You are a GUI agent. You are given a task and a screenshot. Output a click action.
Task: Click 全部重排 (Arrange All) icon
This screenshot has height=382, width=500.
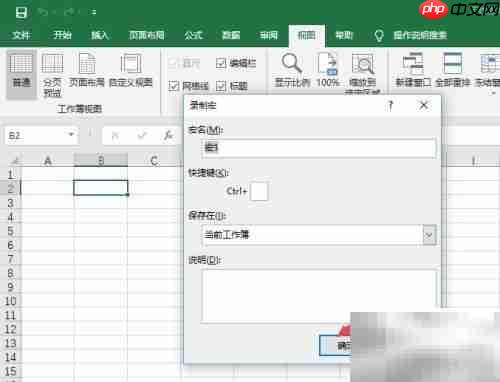click(453, 70)
